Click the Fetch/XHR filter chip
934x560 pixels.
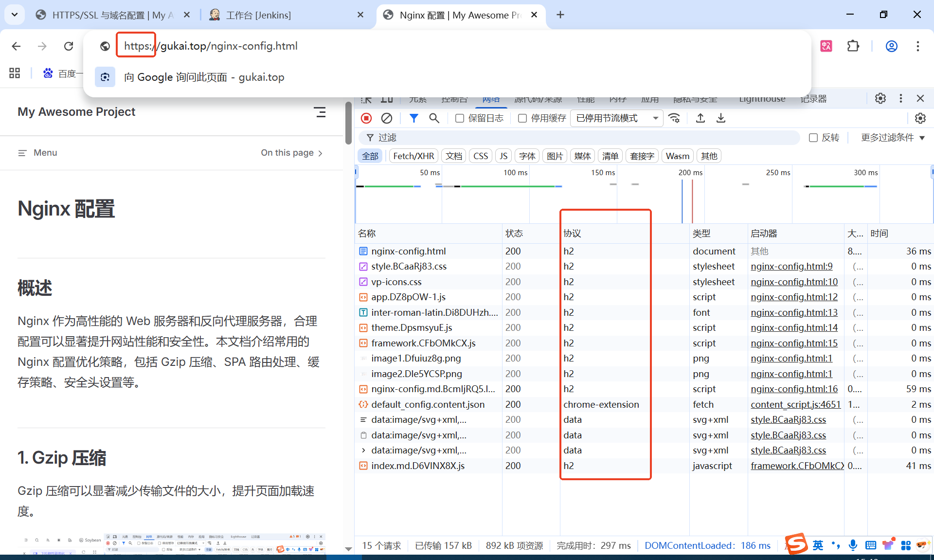(x=413, y=156)
